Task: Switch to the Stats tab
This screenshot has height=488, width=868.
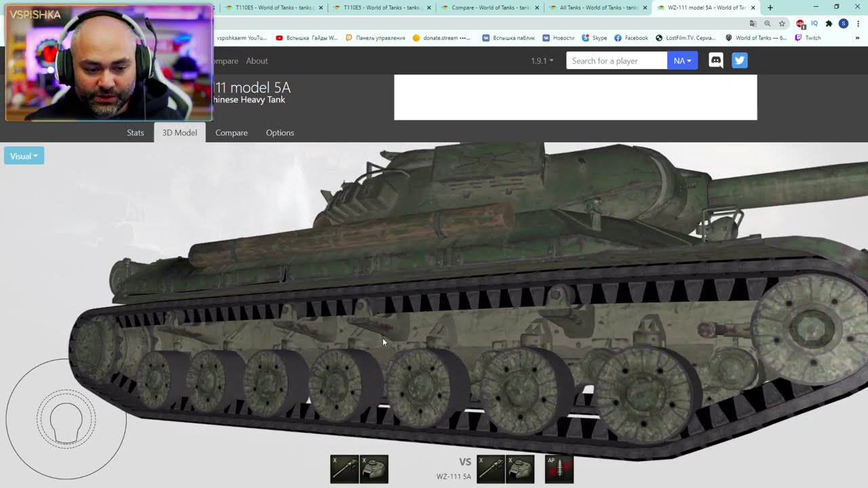Action: click(x=136, y=132)
